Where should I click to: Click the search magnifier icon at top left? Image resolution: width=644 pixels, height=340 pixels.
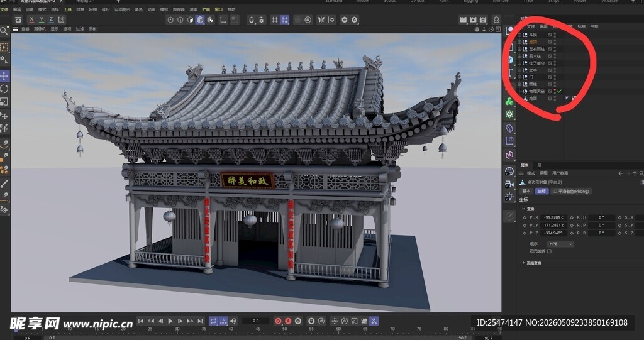[x=4, y=30]
